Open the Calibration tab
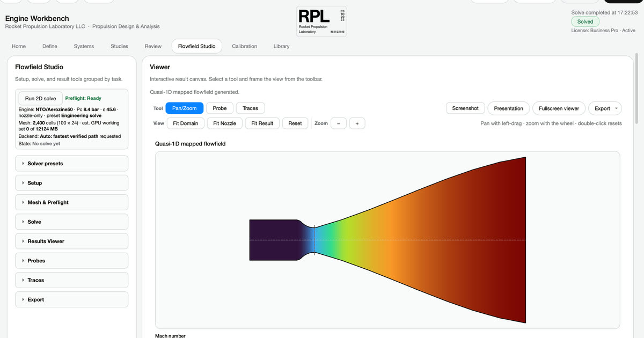The height and width of the screenshot is (338, 644). (x=244, y=46)
